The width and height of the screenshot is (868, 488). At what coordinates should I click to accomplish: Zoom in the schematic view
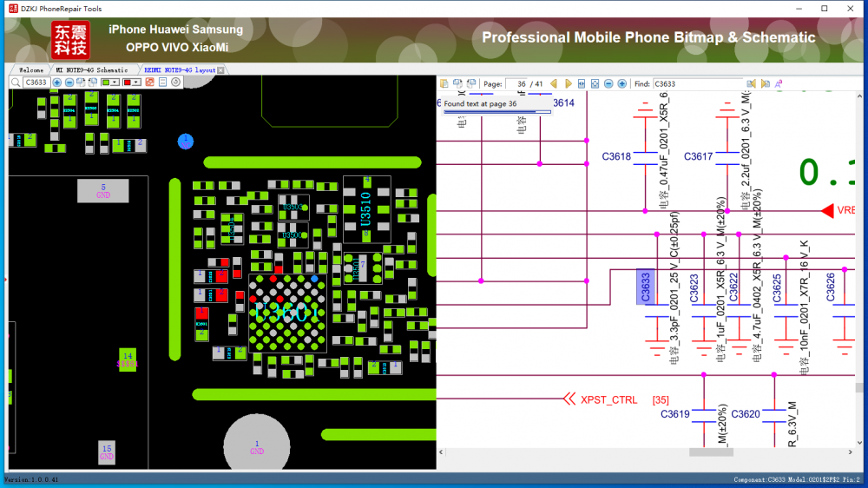pyautogui.click(x=622, y=83)
